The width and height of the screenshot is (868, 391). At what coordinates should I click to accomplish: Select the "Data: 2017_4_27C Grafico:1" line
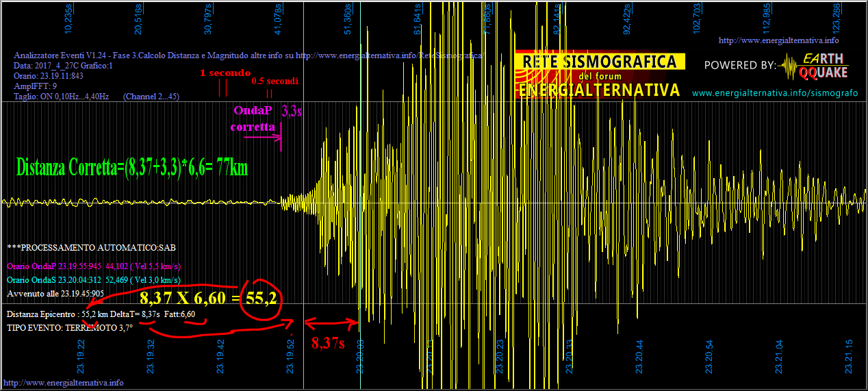pyautogui.click(x=64, y=65)
